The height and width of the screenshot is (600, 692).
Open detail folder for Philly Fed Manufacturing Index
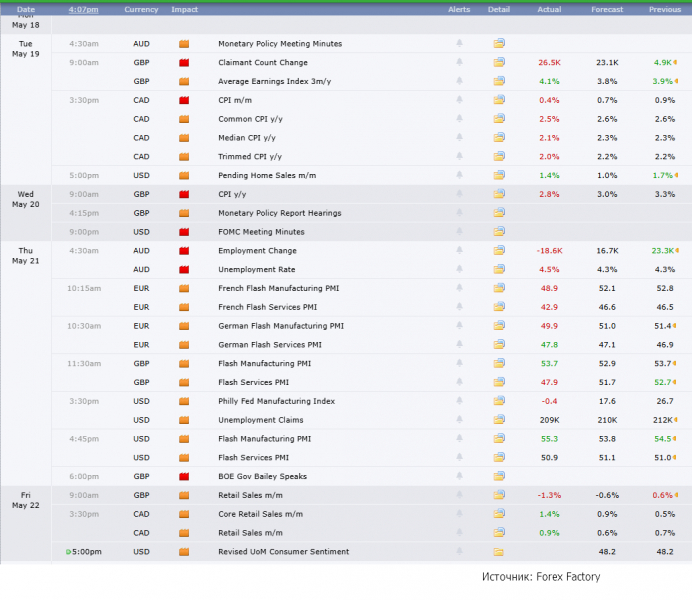tap(499, 401)
